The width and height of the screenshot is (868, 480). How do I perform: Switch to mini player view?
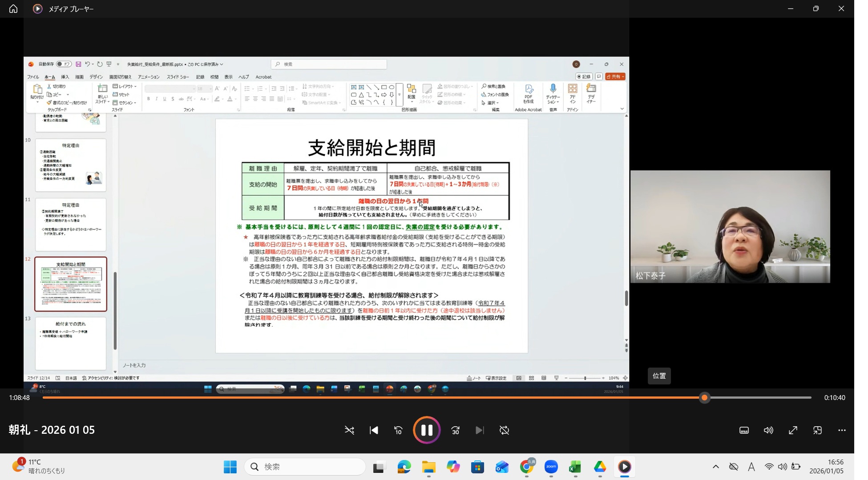point(817,430)
